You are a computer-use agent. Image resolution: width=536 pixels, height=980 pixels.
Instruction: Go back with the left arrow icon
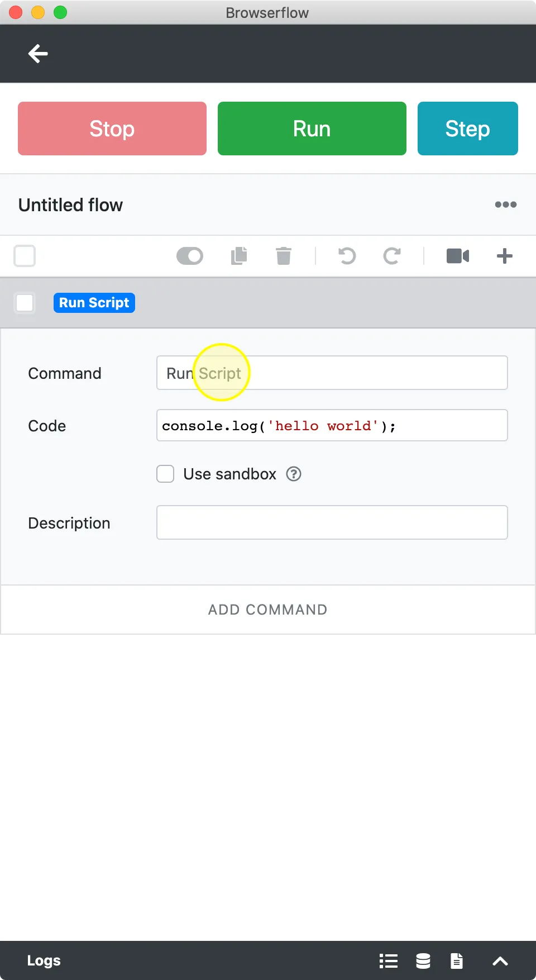38,54
